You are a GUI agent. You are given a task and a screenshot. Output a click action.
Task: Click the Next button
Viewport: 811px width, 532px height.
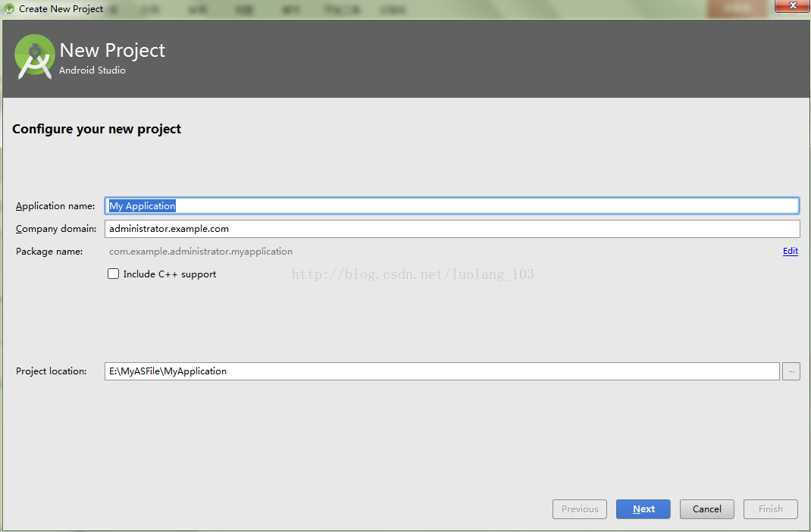coord(643,509)
